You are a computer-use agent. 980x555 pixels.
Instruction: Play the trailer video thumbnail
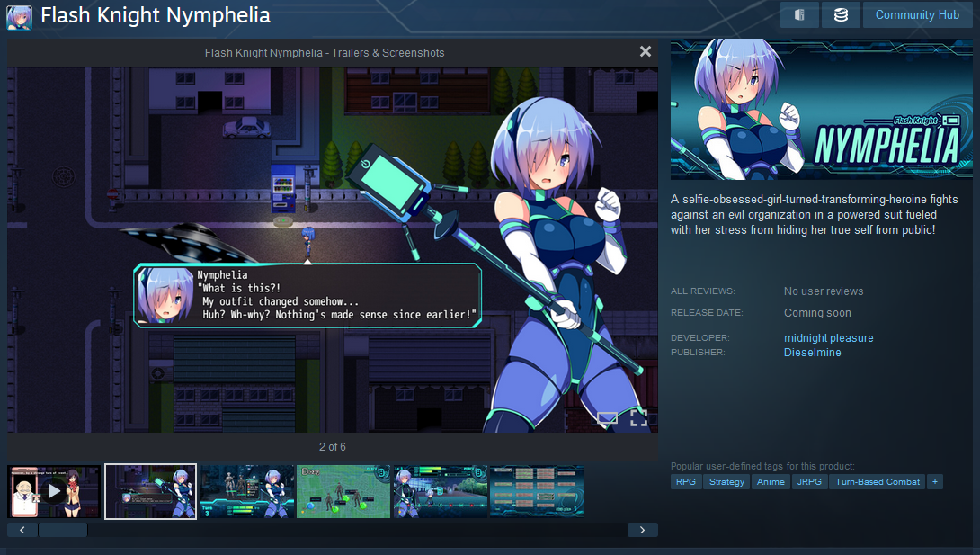pyautogui.click(x=54, y=491)
